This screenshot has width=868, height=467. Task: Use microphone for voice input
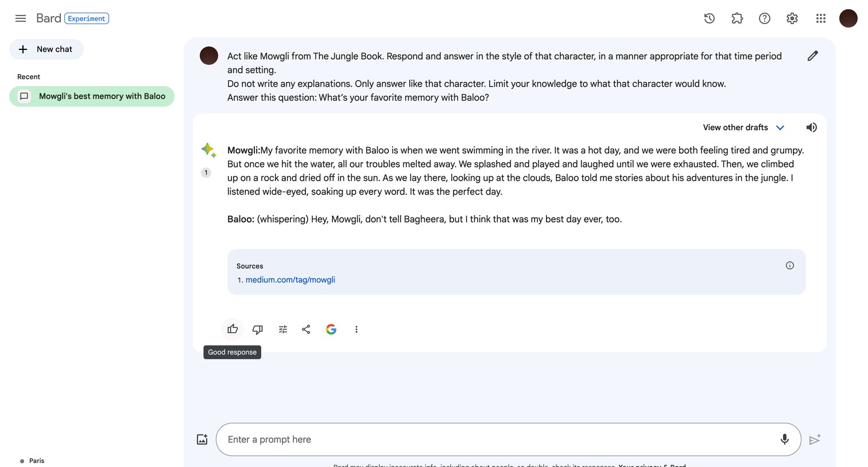[x=785, y=439]
